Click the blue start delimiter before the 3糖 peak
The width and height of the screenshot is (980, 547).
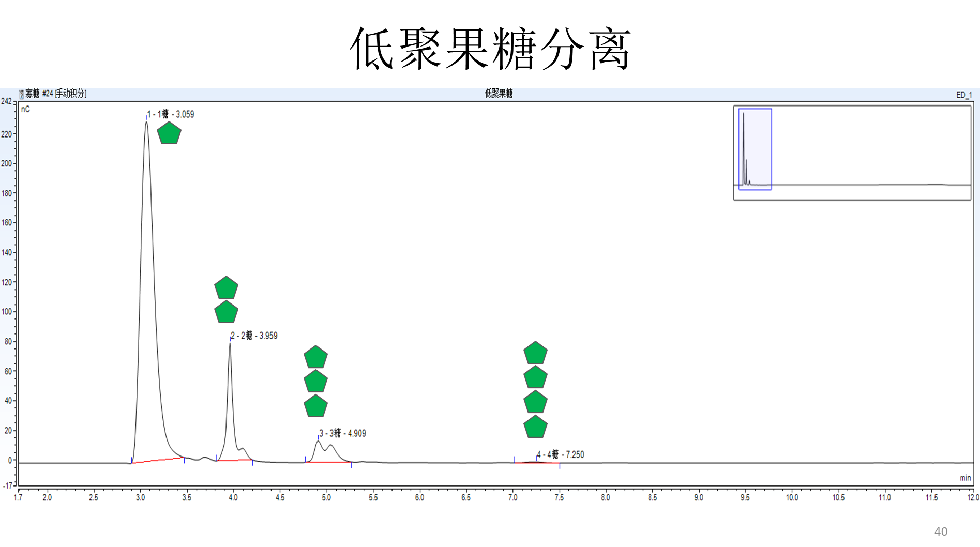click(x=305, y=459)
